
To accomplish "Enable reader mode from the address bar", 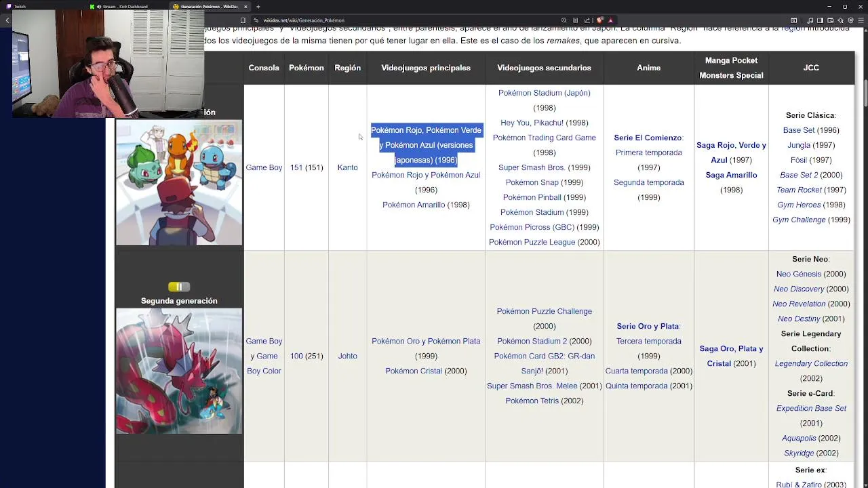I will pyautogui.click(x=575, y=20).
